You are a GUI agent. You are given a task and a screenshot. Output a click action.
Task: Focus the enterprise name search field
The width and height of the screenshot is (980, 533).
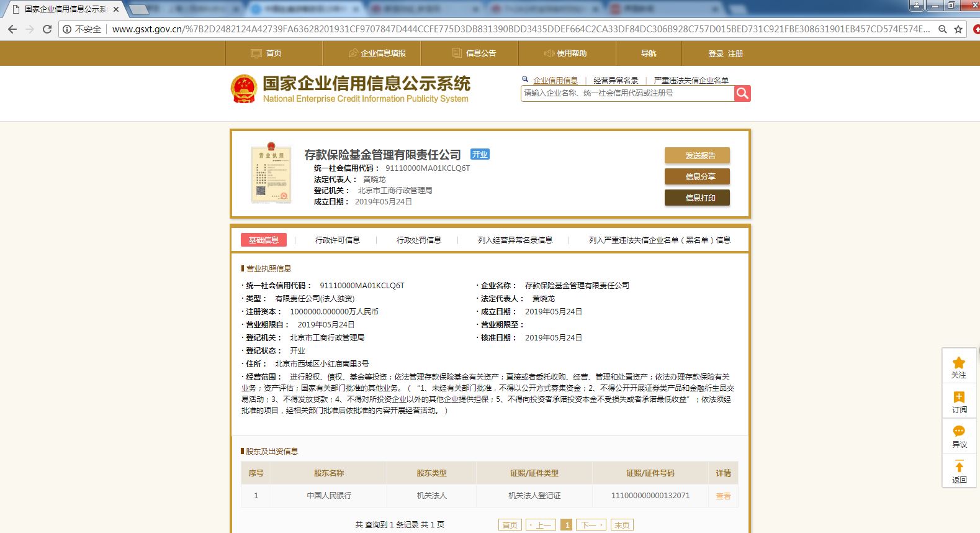click(627, 93)
